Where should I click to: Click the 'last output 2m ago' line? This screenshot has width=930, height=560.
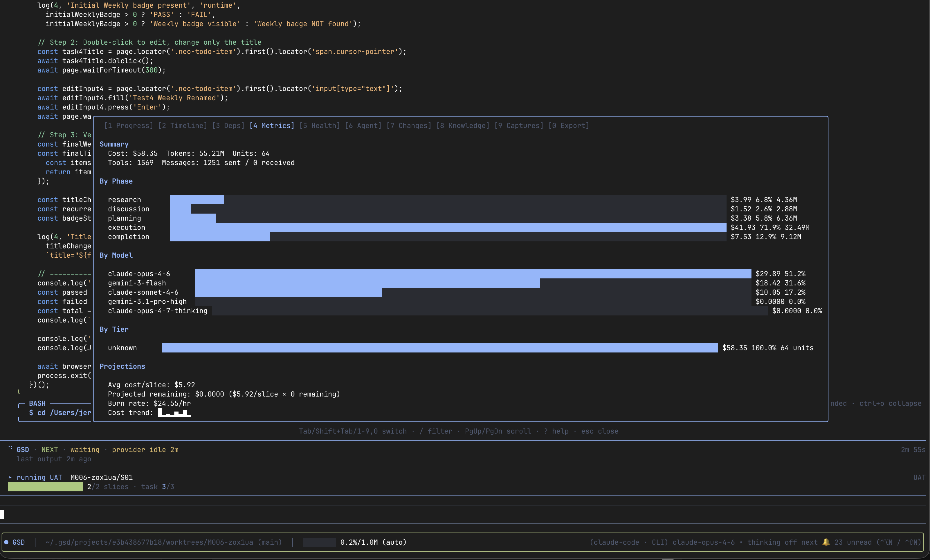click(x=54, y=459)
